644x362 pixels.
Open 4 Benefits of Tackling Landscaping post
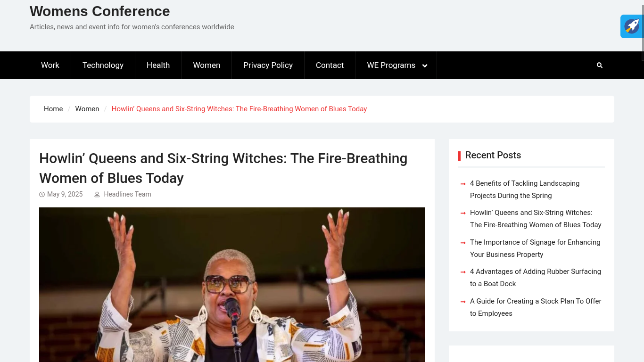tap(525, 189)
